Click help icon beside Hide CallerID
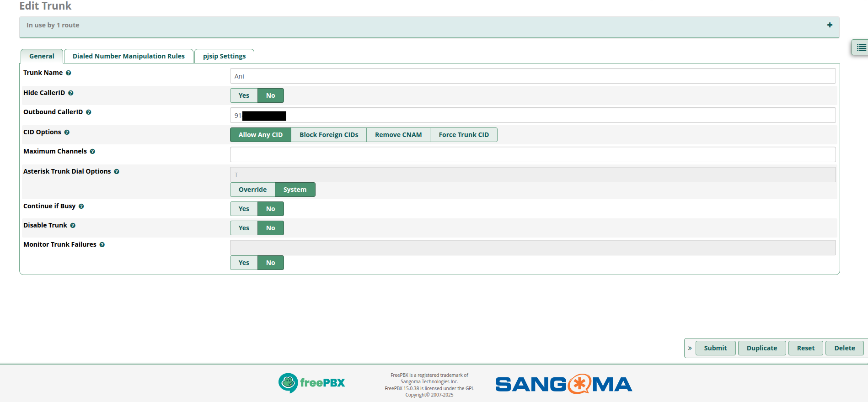The height and width of the screenshot is (402, 868). (71, 93)
